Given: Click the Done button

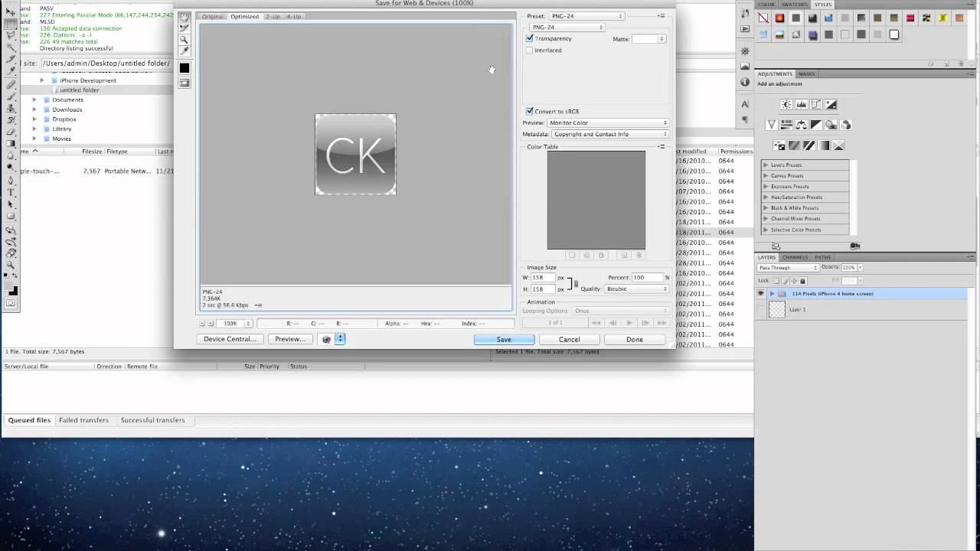Looking at the screenshot, I should (x=635, y=340).
